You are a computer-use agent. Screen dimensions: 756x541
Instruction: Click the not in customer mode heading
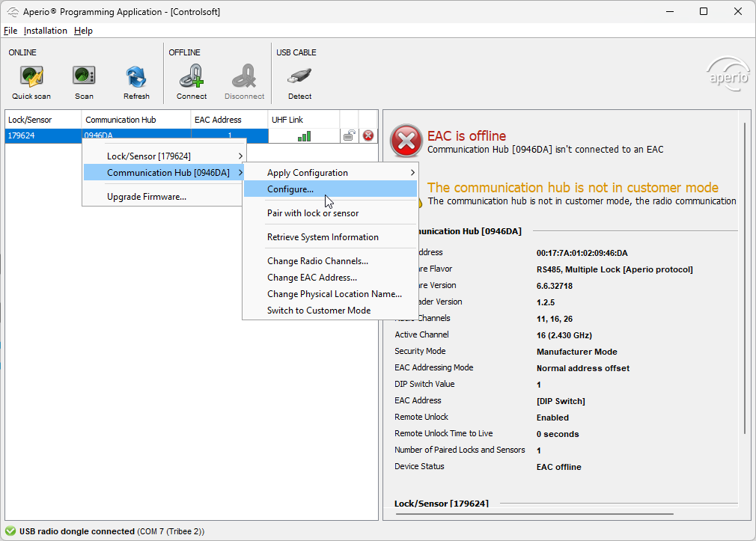[573, 188]
